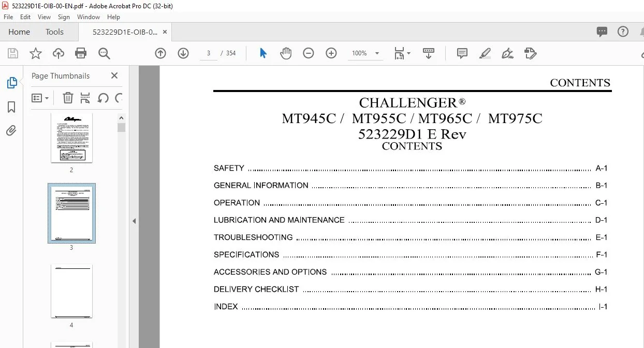Close the Page Thumbnails panel

click(114, 75)
